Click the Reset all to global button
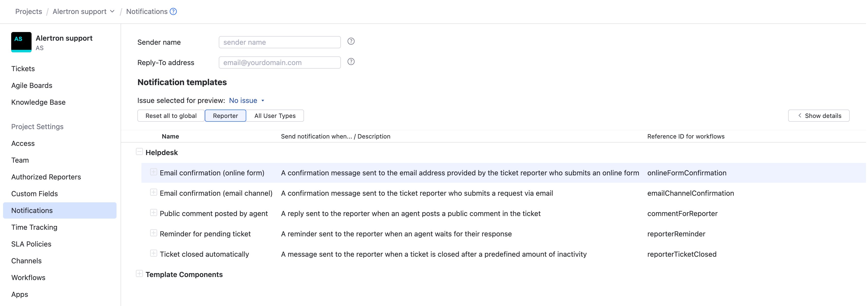This screenshot has height=306, width=868. [x=171, y=115]
